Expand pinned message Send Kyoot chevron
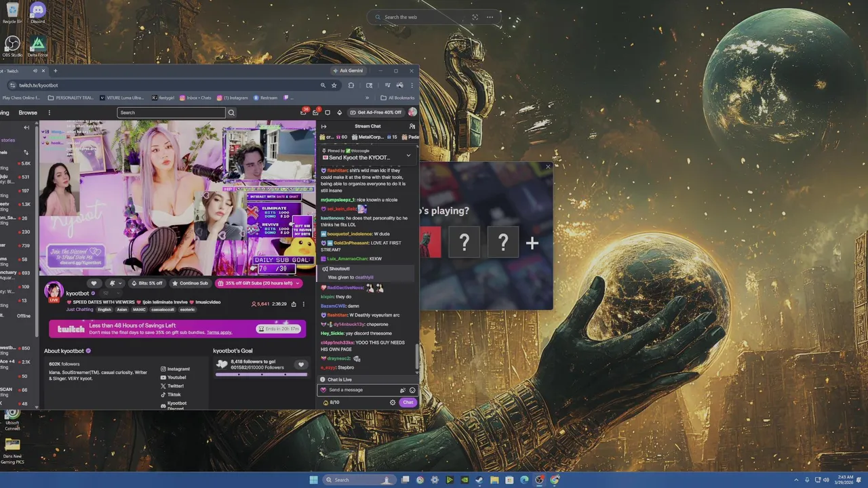Image resolution: width=868 pixels, height=488 pixels. click(408, 155)
